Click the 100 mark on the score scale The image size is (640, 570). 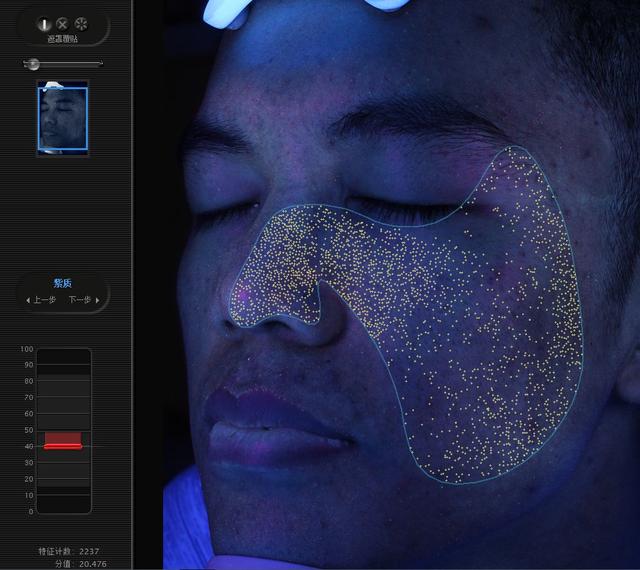click(x=27, y=349)
